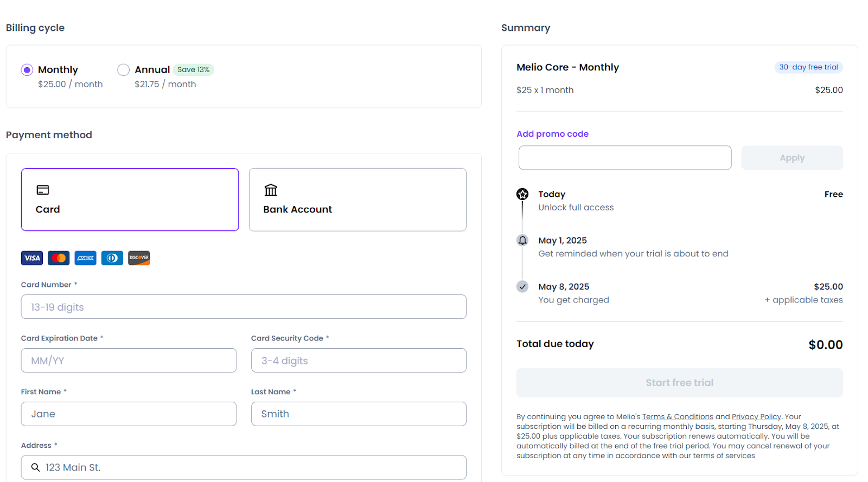Screen dimensions: 868x482
Task: Click the American Express logo
Action: tap(86, 258)
